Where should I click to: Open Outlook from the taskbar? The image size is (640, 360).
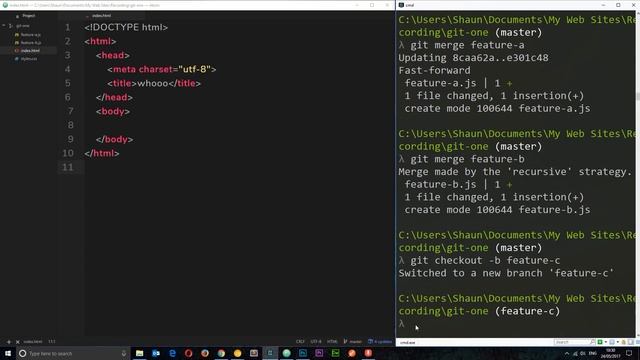coord(156,353)
